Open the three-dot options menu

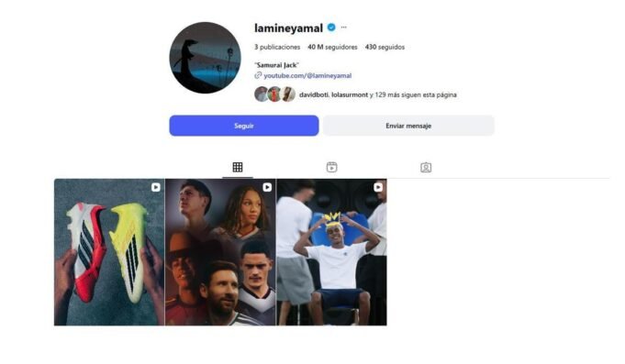point(343,28)
